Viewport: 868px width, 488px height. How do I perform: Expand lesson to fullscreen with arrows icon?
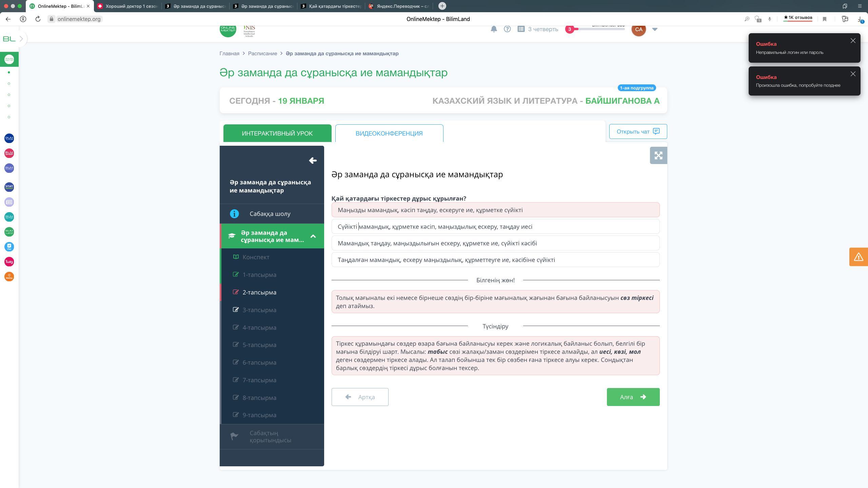658,156
